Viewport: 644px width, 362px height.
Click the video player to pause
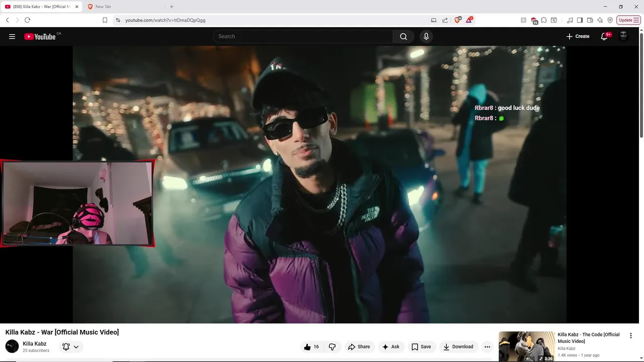point(319,185)
